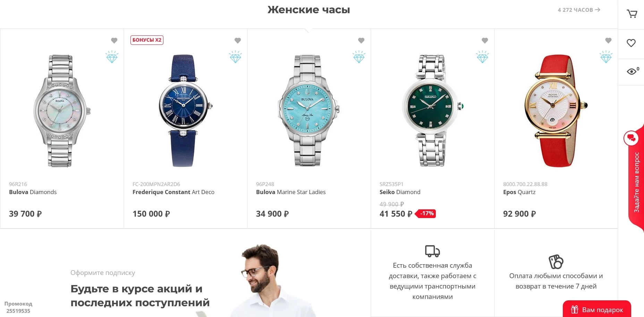Viewport: 644px width, 317px height.
Task: Open Seiko Diamond product title
Action: pos(400,192)
